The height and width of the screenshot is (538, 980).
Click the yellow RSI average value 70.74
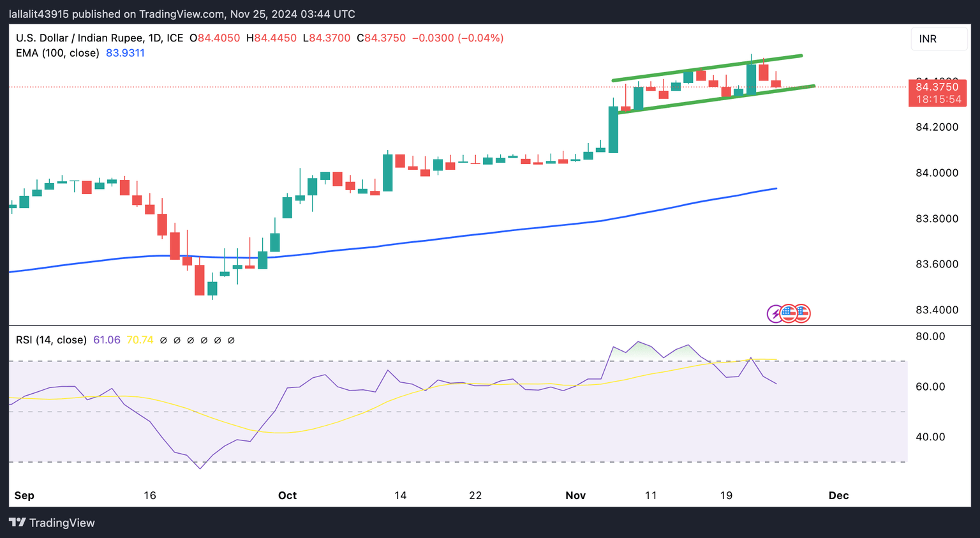pos(140,340)
